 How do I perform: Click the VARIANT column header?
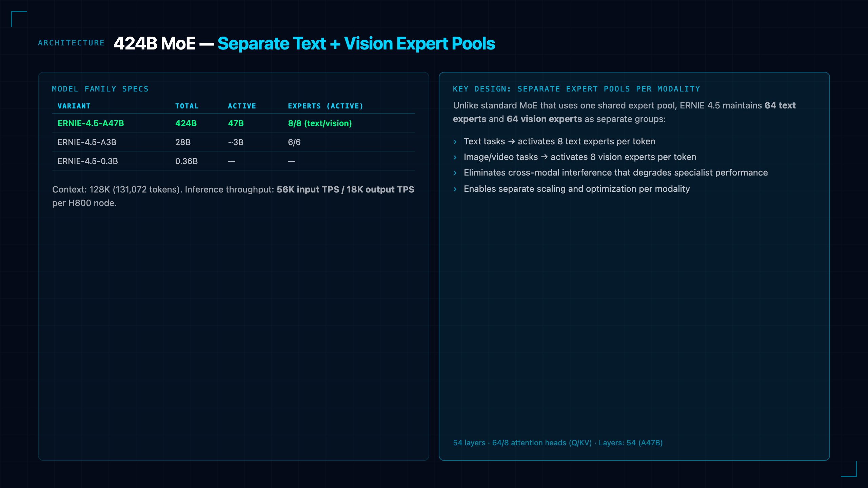point(74,106)
